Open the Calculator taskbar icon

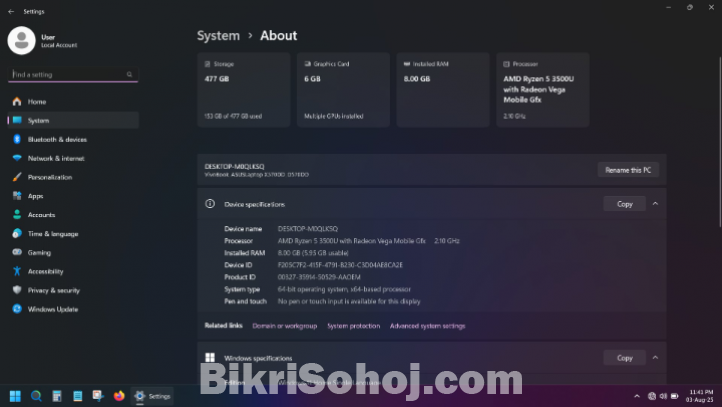pos(57,396)
